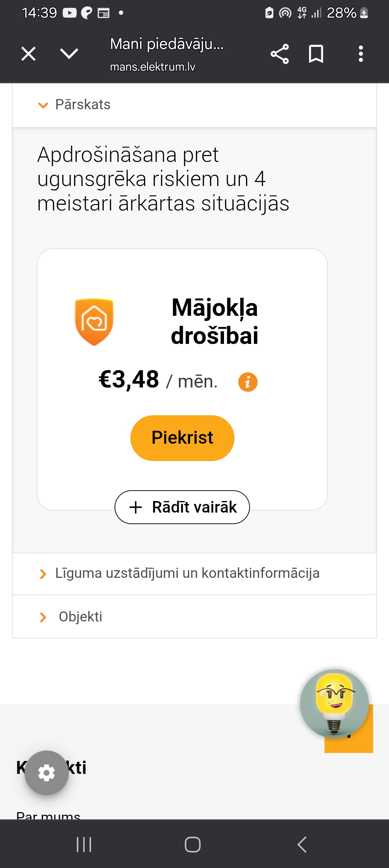Viewport: 389px width, 868px height.
Task: Tap the Mājokļa drošībai shield icon
Action: point(94,322)
